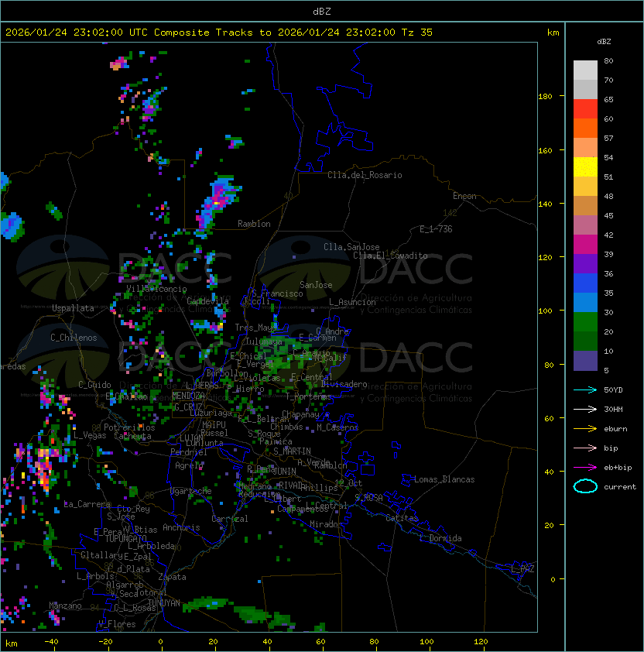Click the 'Zapata' map label
Image resolution: width=644 pixels, height=652 pixels.
tap(172, 577)
